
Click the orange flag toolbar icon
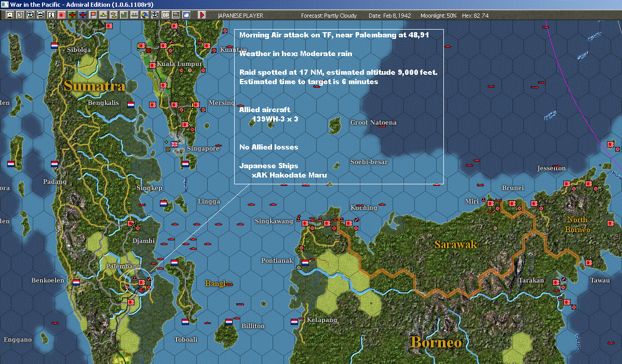tap(92, 15)
